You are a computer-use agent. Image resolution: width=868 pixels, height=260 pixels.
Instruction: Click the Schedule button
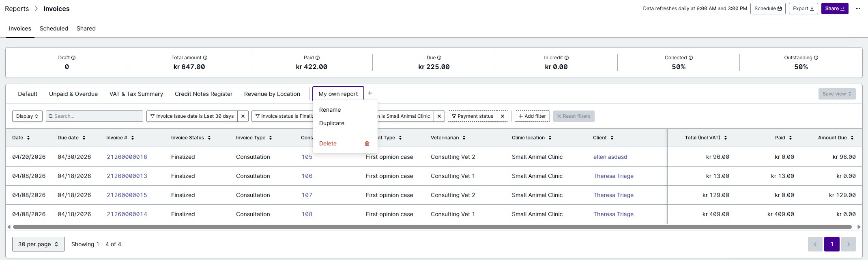pyautogui.click(x=768, y=9)
